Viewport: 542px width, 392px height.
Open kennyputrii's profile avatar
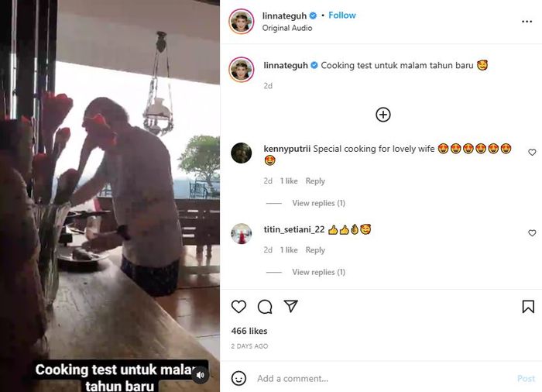click(x=242, y=153)
